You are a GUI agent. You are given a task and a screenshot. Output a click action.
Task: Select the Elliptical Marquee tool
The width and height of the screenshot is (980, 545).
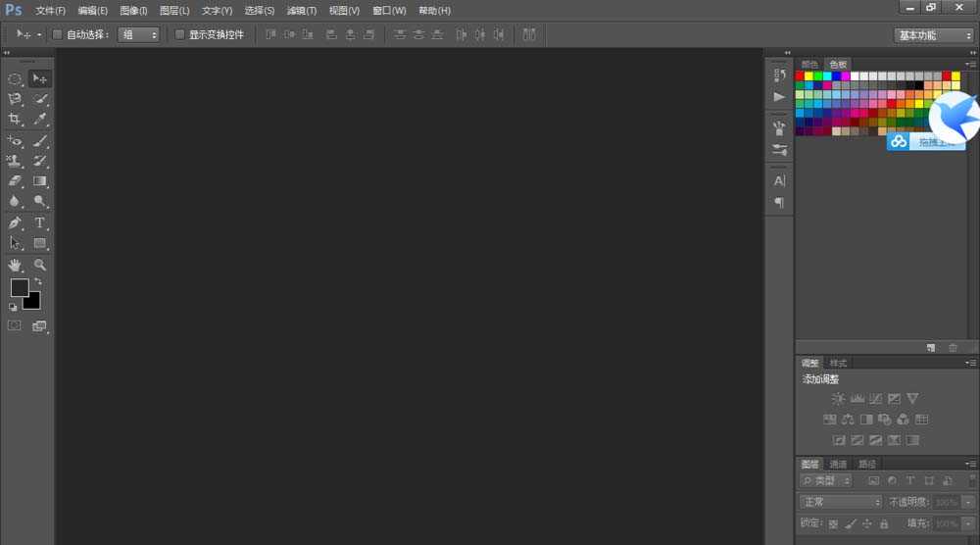(x=15, y=78)
